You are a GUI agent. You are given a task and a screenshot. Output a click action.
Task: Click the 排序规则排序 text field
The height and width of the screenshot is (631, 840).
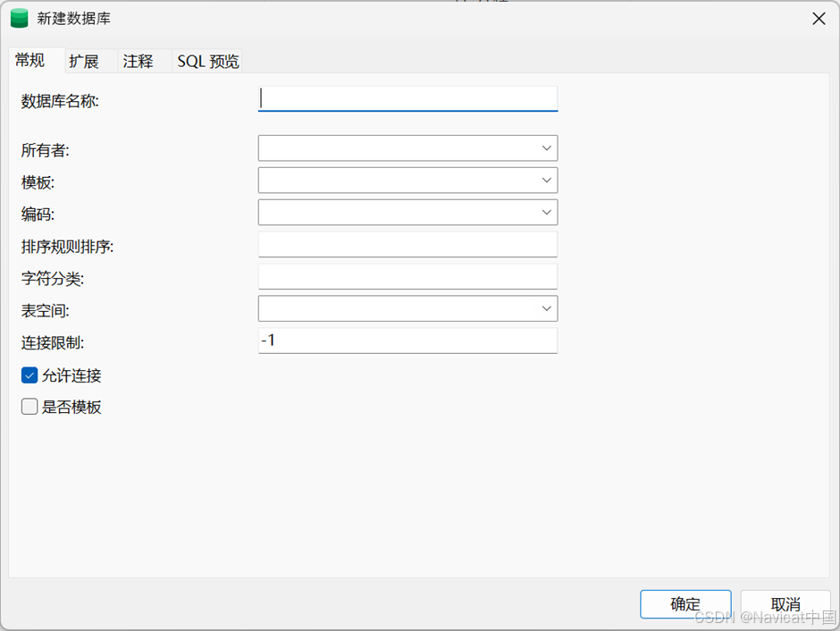click(407, 245)
